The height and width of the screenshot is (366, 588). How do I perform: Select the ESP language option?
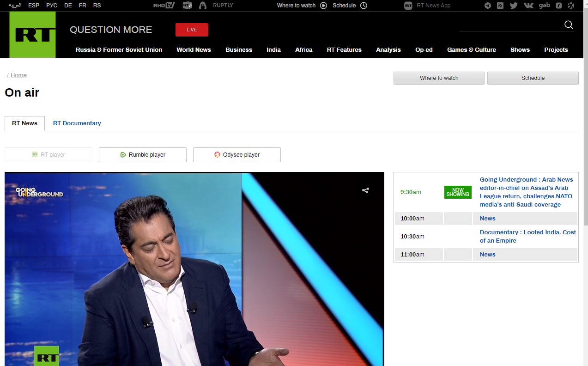tap(34, 6)
